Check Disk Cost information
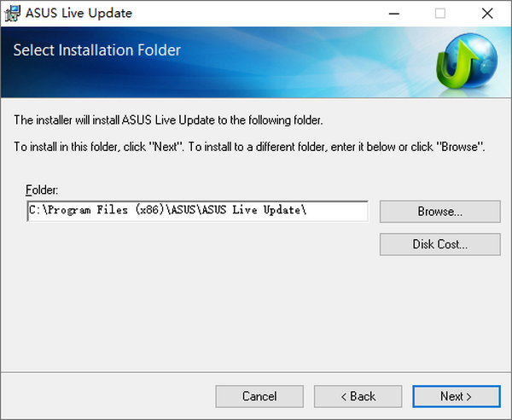This screenshot has height=420, width=512. 439,244
